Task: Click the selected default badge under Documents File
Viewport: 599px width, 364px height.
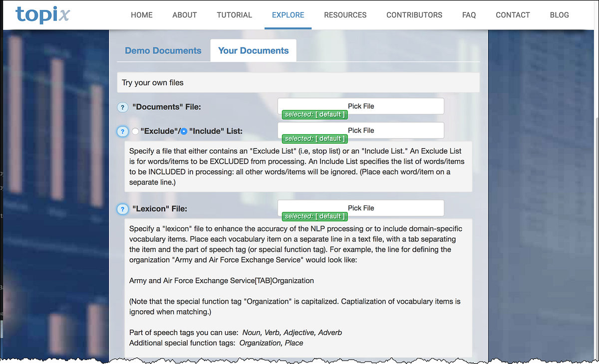Action: pyautogui.click(x=314, y=114)
